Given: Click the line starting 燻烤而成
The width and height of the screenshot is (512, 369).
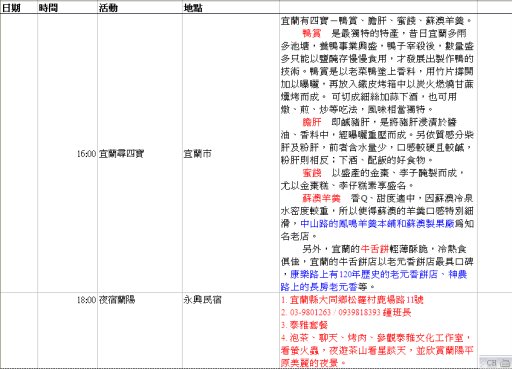Looking at the screenshot, I should [x=369, y=97].
